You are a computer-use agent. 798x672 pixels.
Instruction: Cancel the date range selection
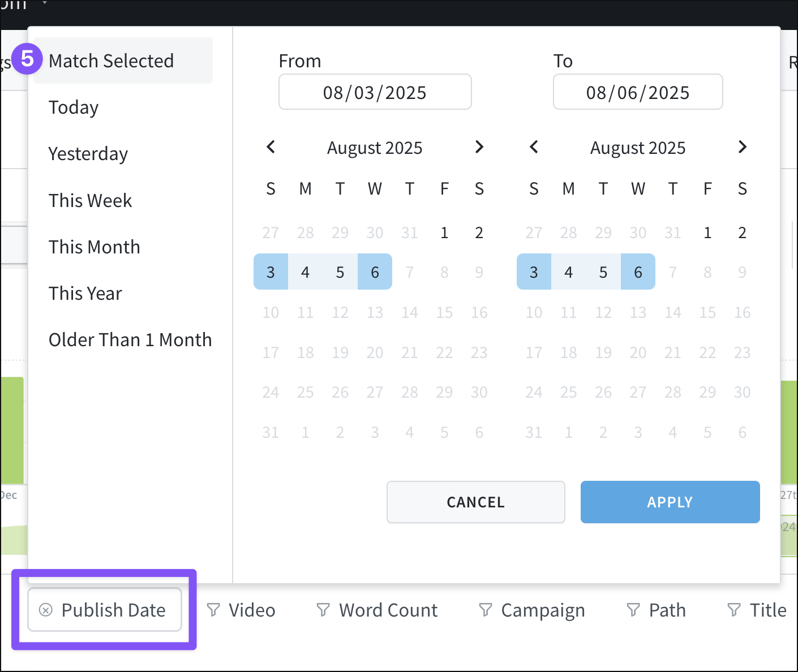(475, 502)
